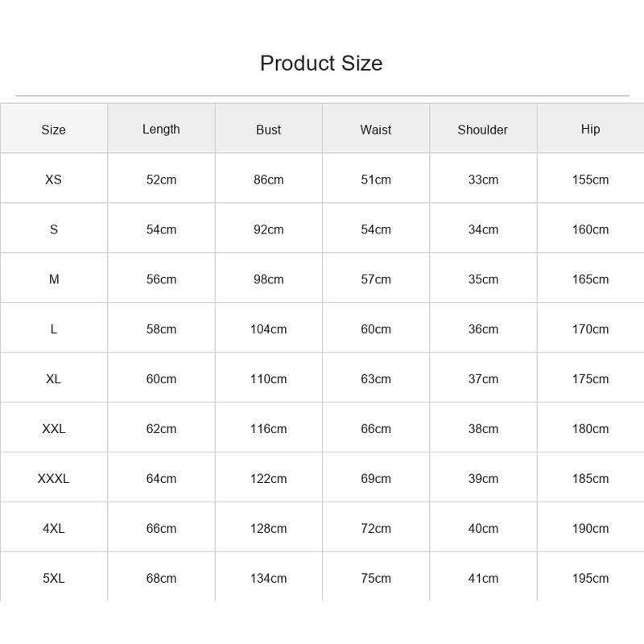Click the 72cm waist value
The height and width of the screenshot is (644, 644).
(x=375, y=529)
